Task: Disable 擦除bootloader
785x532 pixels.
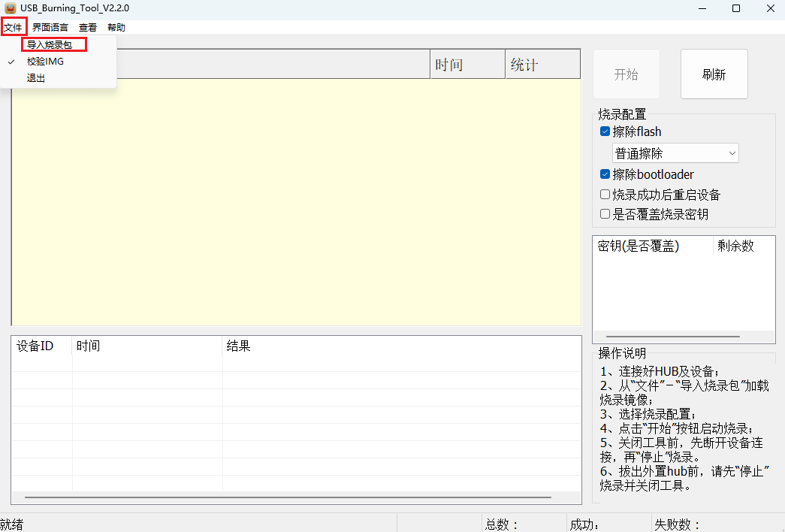Action: pos(605,174)
